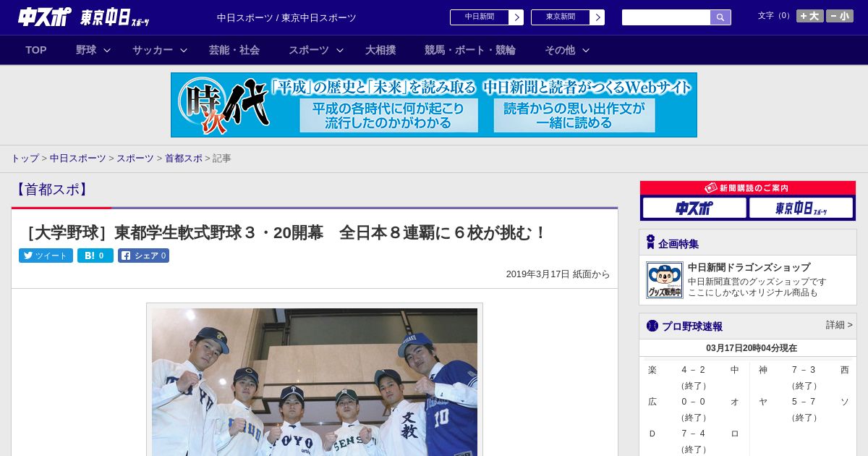868x456 pixels.
Task: Expand the 野球 menu chevron
Action: tap(107, 50)
